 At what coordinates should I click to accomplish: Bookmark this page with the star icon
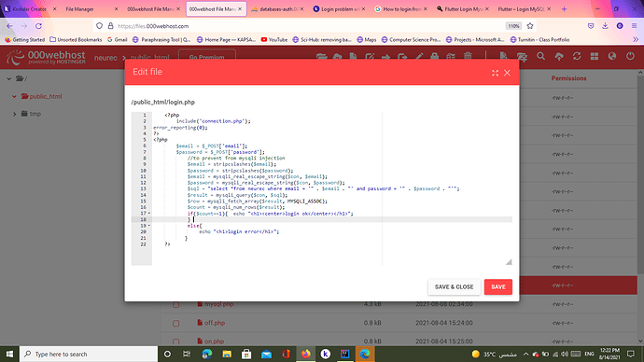coord(530,26)
